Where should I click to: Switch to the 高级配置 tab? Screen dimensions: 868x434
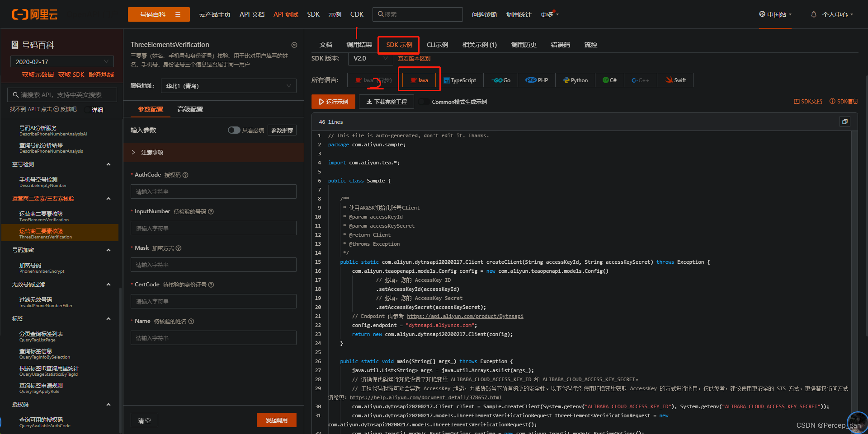[x=190, y=109]
